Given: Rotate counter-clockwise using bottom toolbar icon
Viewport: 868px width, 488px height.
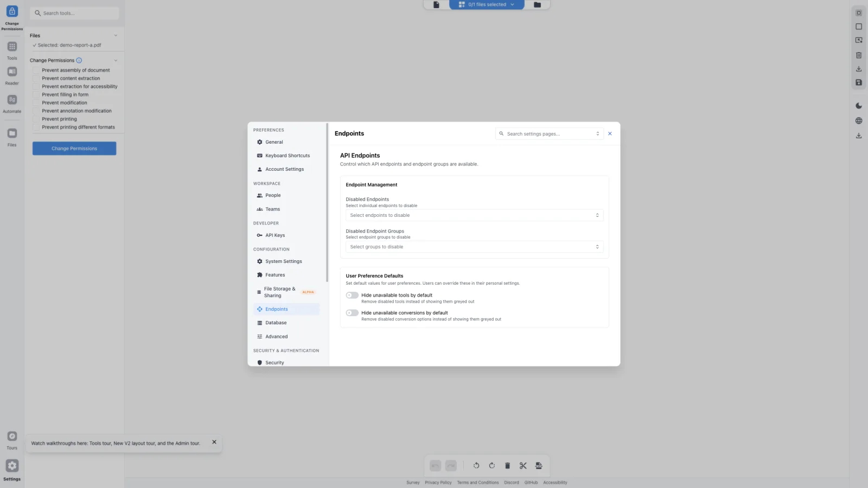Looking at the screenshot, I should [x=476, y=466].
